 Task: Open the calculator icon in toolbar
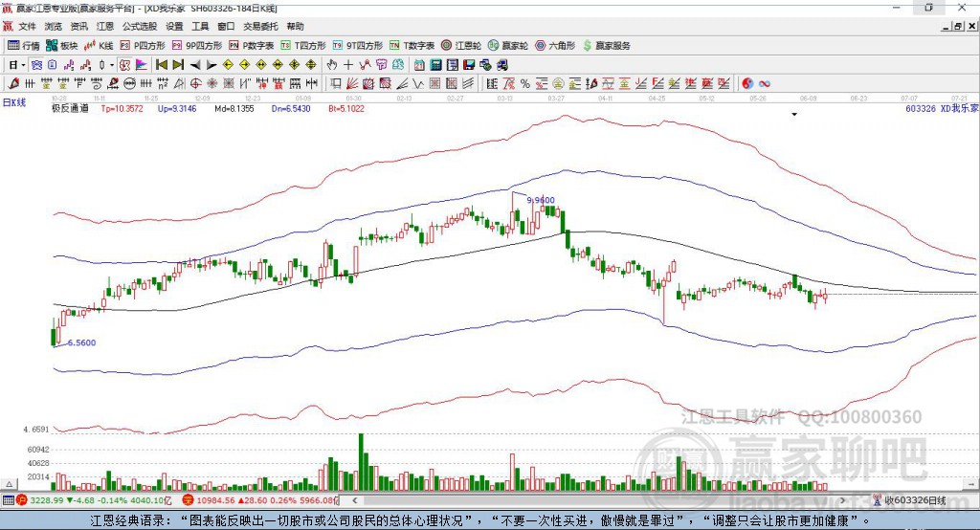click(435, 65)
